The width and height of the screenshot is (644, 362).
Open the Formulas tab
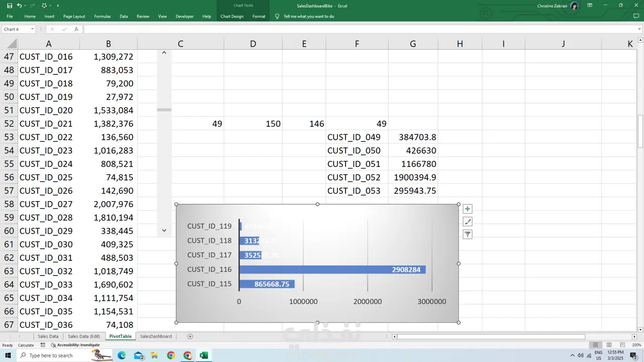102,16
